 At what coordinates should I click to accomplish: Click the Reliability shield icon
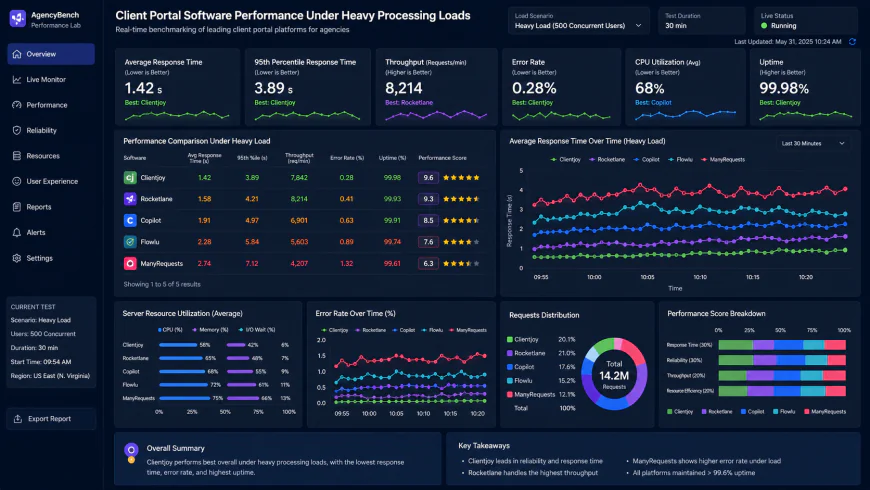pyautogui.click(x=17, y=130)
